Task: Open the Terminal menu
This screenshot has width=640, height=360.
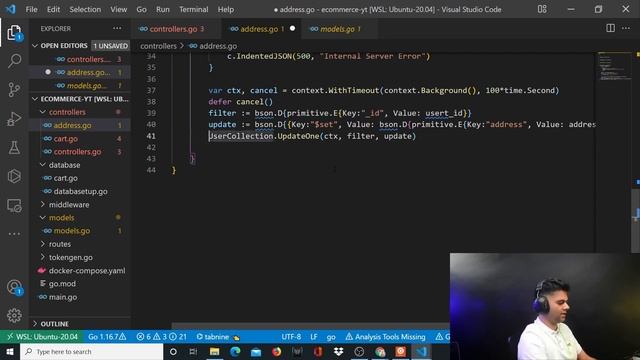Action: pyautogui.click(x=193, y=9)
